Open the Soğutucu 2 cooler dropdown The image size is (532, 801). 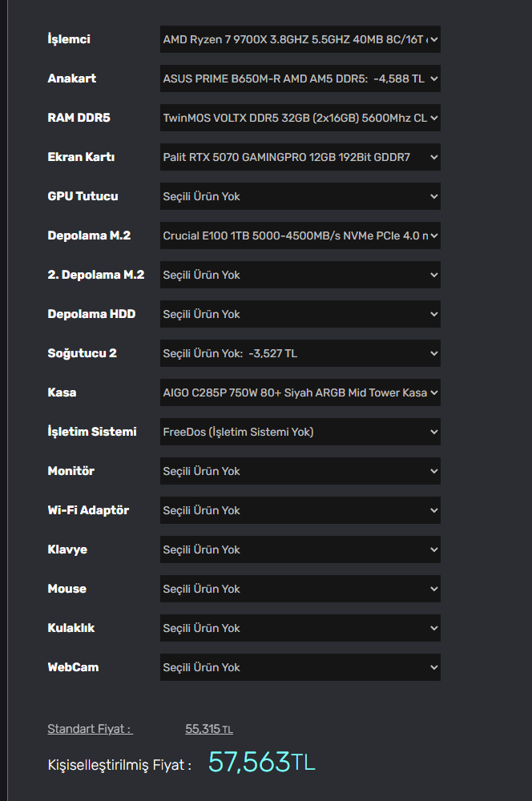pos(300,353)
